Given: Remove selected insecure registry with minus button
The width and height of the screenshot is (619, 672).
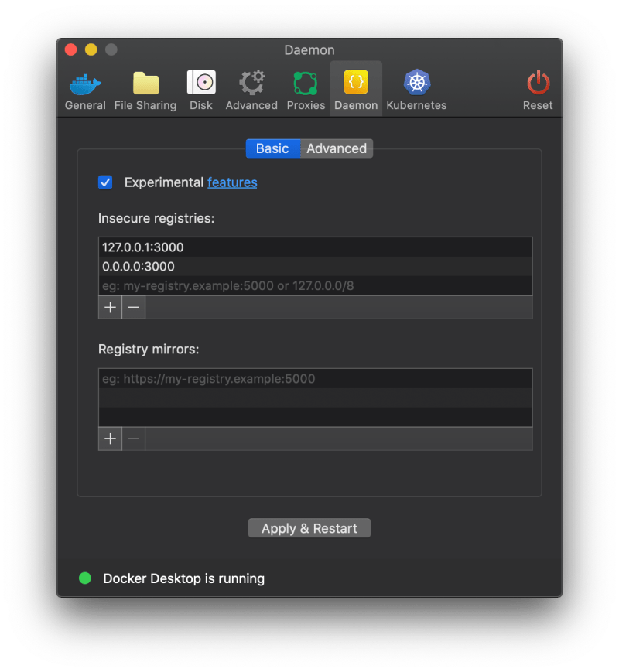Looking at the screenshot, I should (133, 307).
